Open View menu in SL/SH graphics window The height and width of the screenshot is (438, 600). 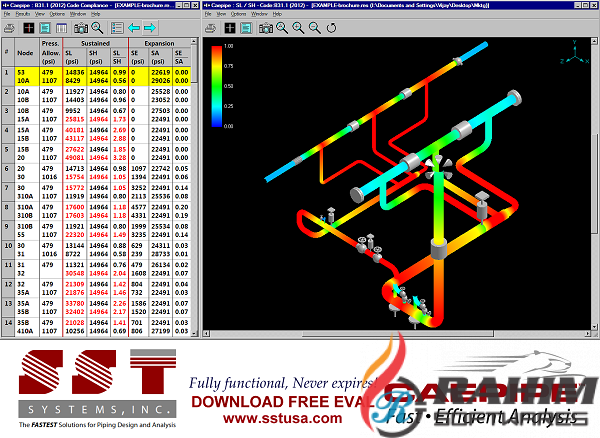[221, 14]
